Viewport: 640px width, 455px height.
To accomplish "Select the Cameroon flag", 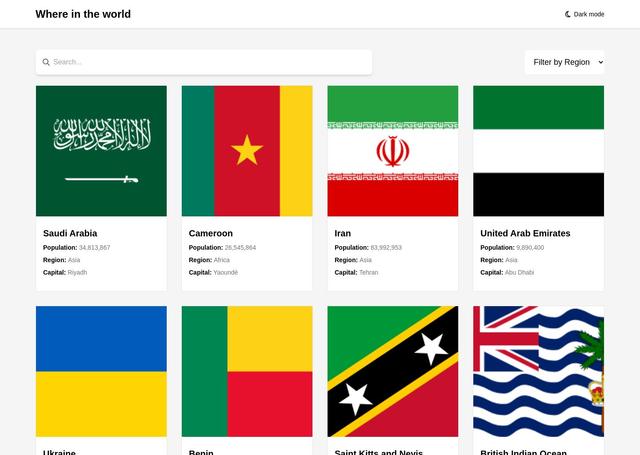I will 247,151.
